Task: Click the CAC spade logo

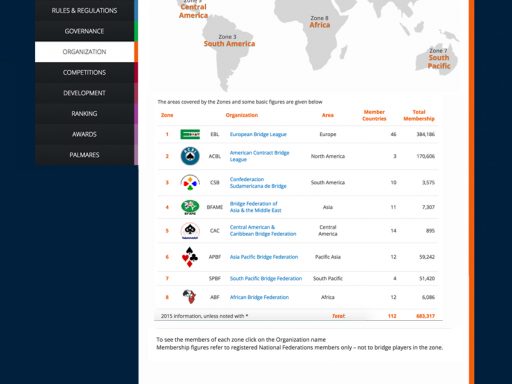Action: pos(190,231)
